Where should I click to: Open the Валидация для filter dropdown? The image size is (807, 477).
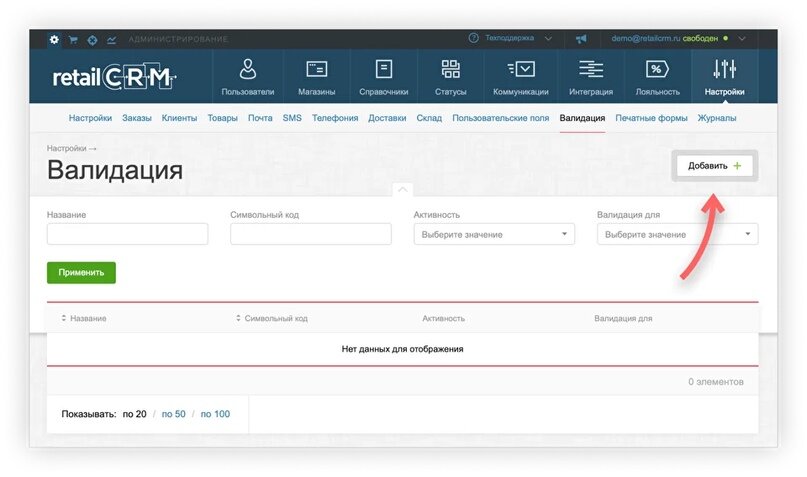tap(677, 234)
